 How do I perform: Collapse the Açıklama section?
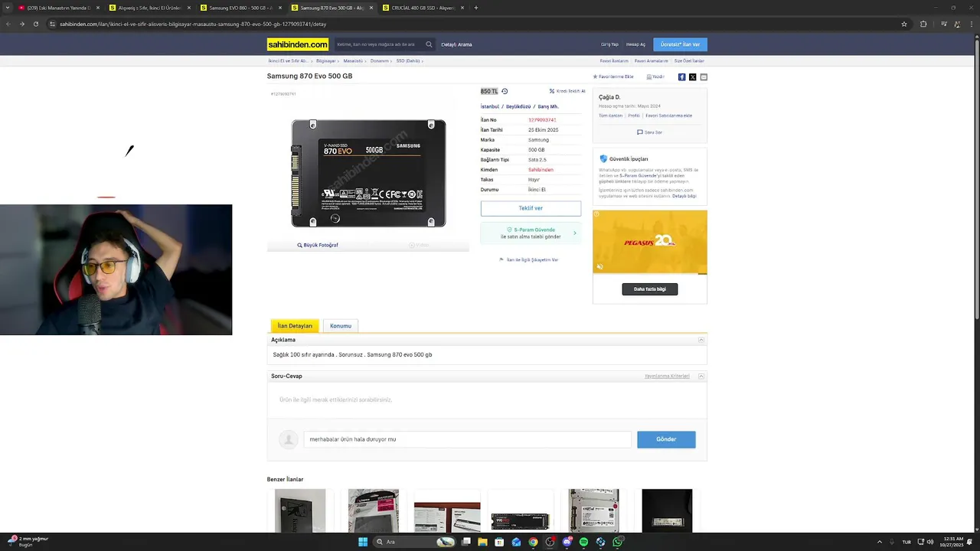701,340
